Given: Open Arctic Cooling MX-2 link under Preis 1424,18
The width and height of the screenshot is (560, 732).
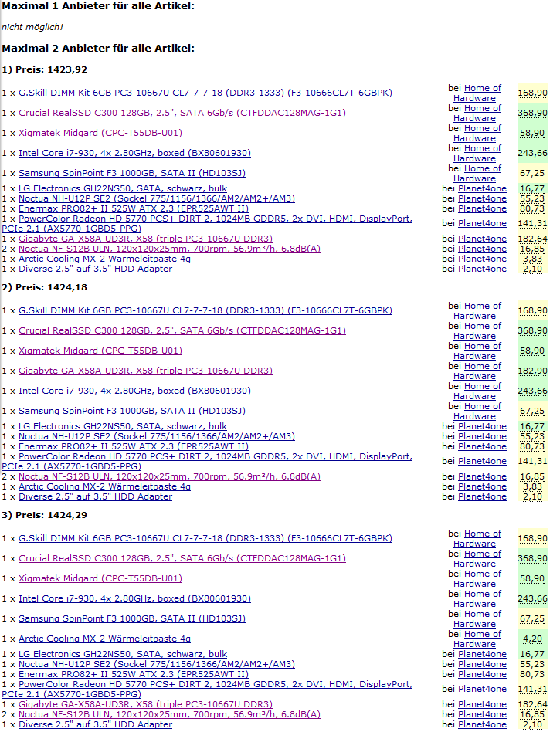Looking at the screenshot, I should (104, 486).
